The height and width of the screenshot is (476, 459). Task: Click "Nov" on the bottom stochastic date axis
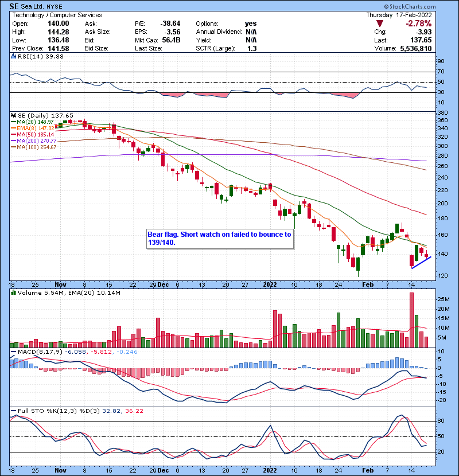(x=60, y=470)
